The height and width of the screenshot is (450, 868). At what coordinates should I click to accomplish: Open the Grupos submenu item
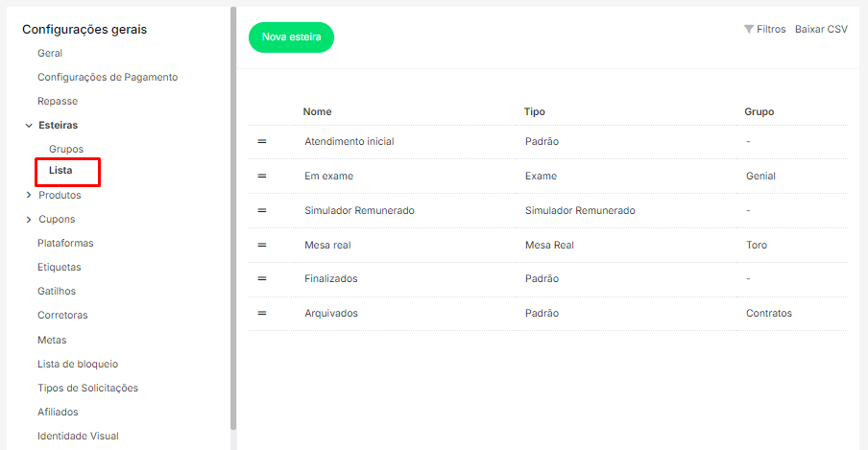tap(66, 149)
